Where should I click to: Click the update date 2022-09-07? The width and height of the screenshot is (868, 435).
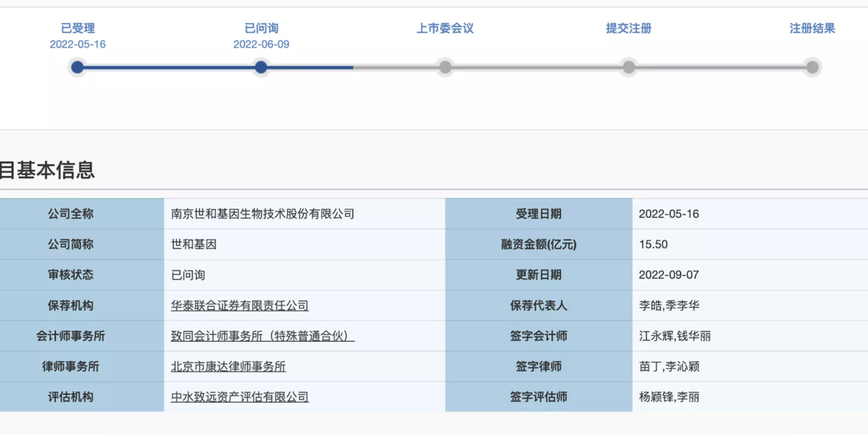point(669,275)
